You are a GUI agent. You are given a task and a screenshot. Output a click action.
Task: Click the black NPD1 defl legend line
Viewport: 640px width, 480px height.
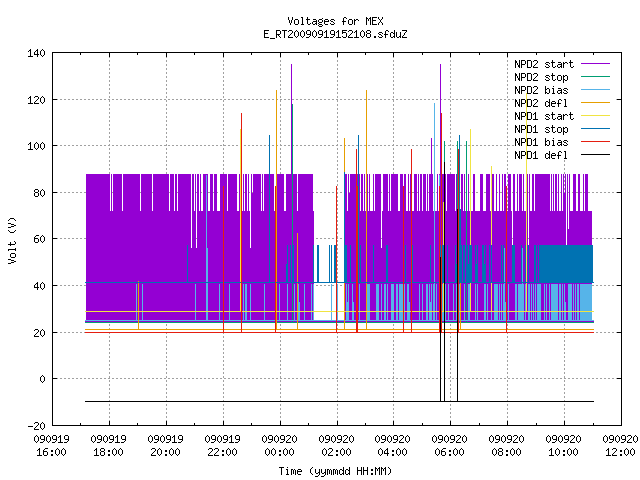click(596, 155)
